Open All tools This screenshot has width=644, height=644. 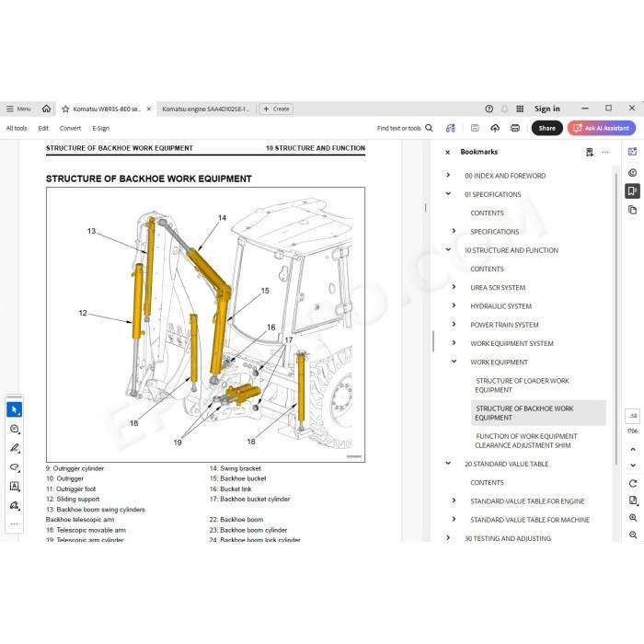[x=17, y=128]
